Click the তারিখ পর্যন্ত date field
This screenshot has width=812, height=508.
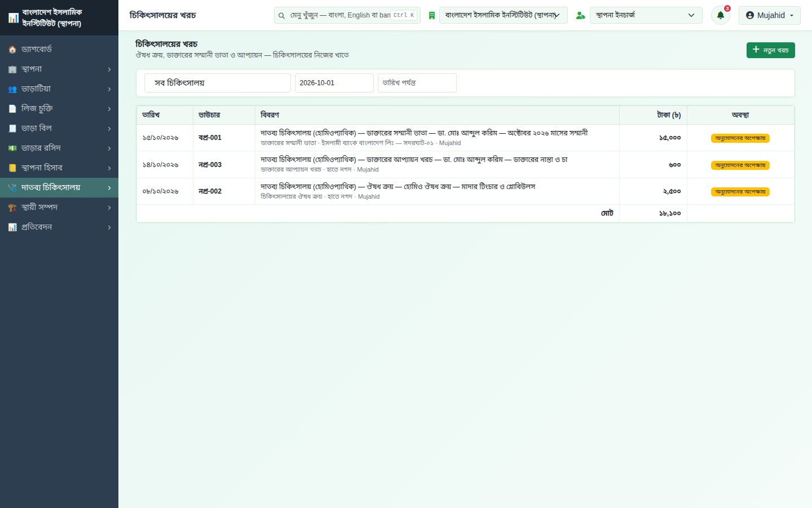417,83
